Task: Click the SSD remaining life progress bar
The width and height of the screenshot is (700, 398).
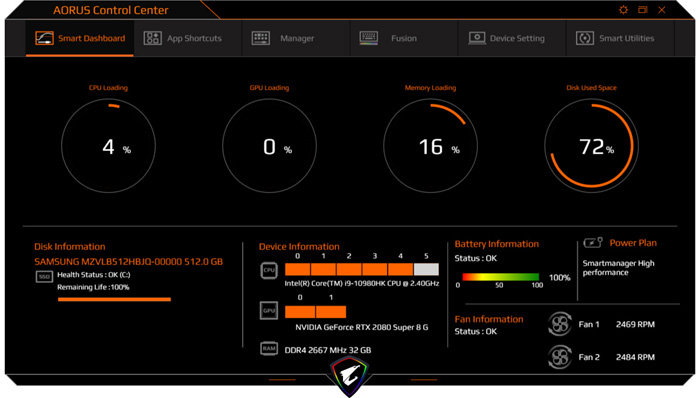Action: point(114,299)
